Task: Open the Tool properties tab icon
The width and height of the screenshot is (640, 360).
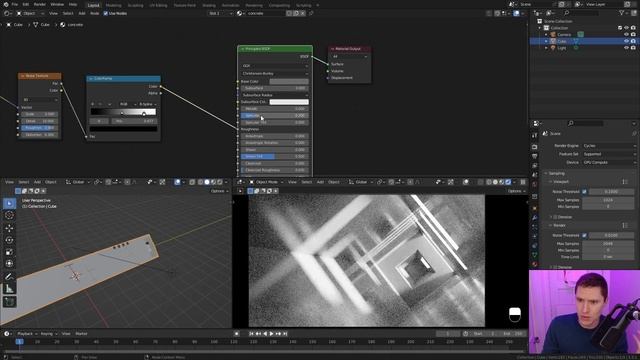Action: pyautogui.click(x=535, y=136)
